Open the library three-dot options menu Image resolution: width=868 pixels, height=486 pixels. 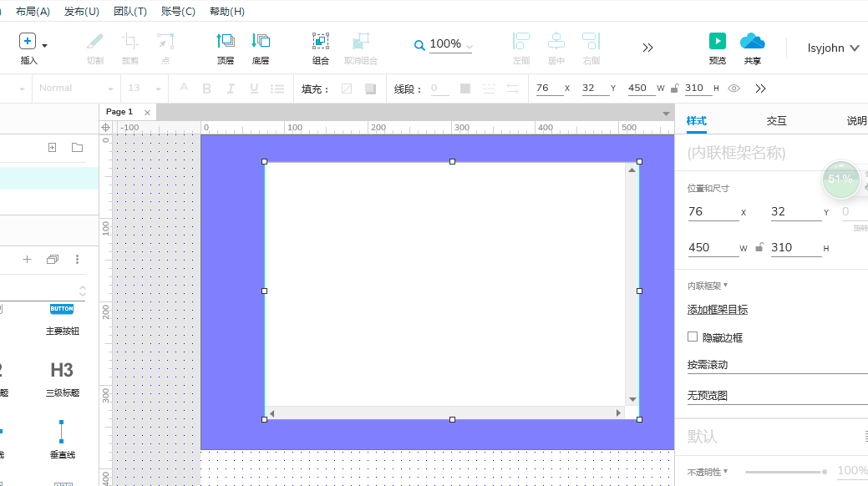click(77, 259)
